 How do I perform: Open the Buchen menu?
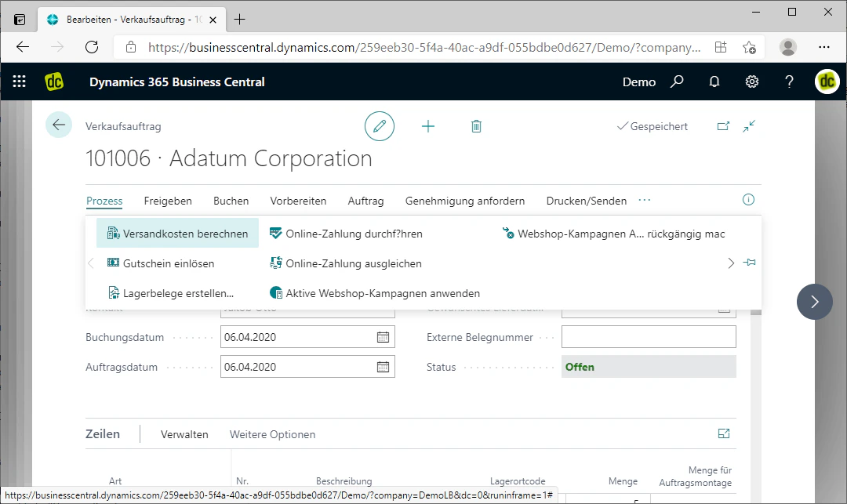[x=231, y=201]
